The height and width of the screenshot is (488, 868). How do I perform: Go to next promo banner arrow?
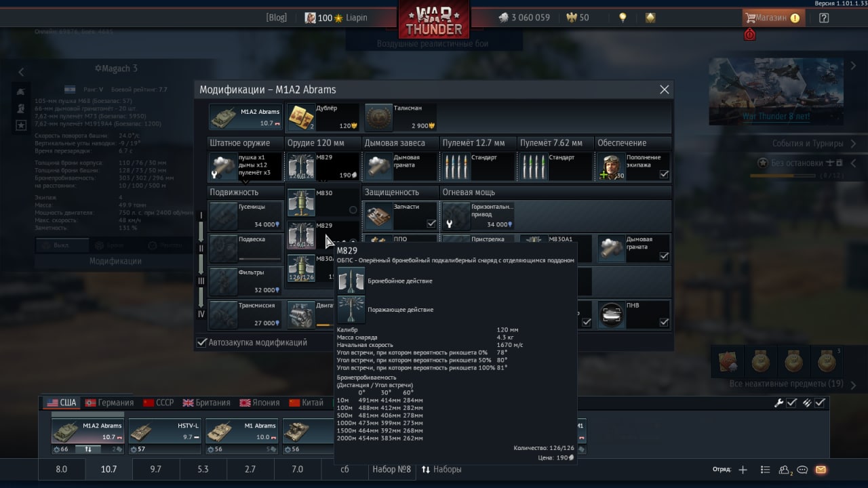(x=852, y=66)
